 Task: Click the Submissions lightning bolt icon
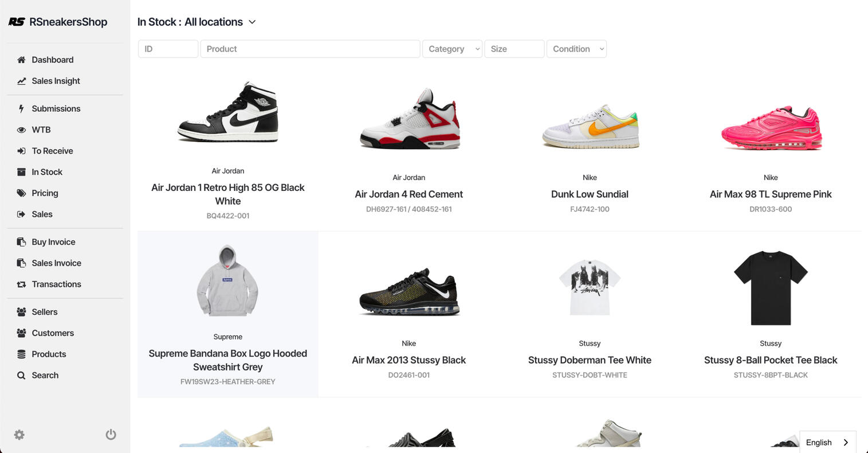pyautogui.click(x=21, y=108)
